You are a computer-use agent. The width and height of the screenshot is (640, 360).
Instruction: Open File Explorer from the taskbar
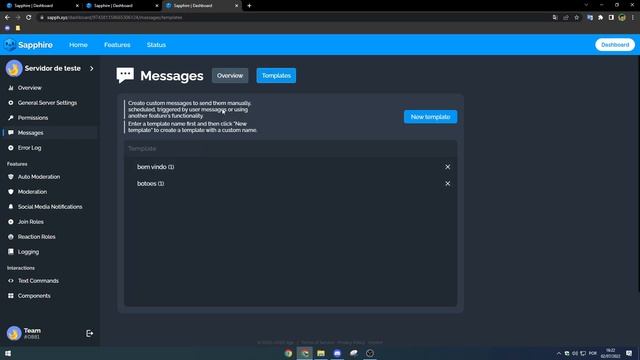pyautogui.click(x=321, y=353)
